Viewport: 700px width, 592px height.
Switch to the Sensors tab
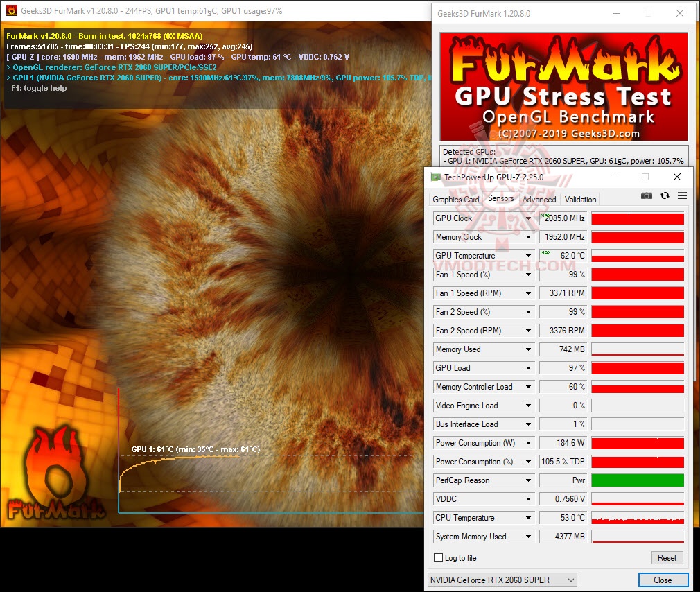500,198
